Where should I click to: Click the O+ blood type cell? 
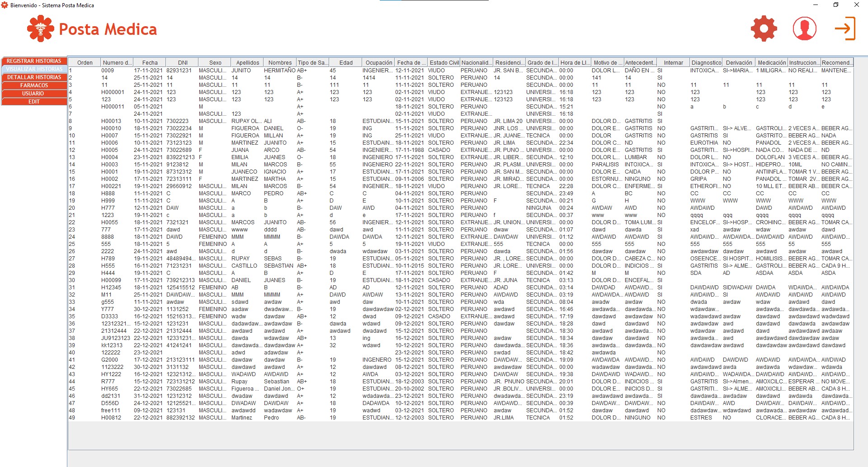click(312, 389)
